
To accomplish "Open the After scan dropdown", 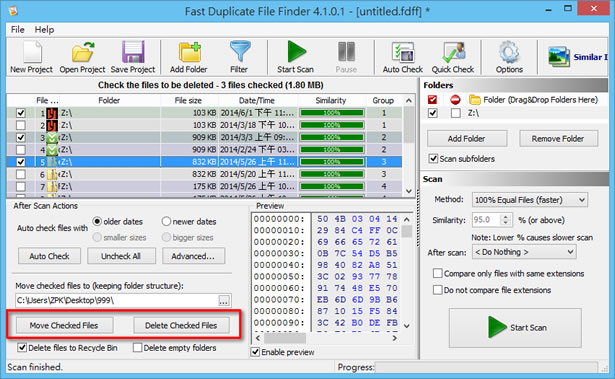I will (x=524, y=252).
